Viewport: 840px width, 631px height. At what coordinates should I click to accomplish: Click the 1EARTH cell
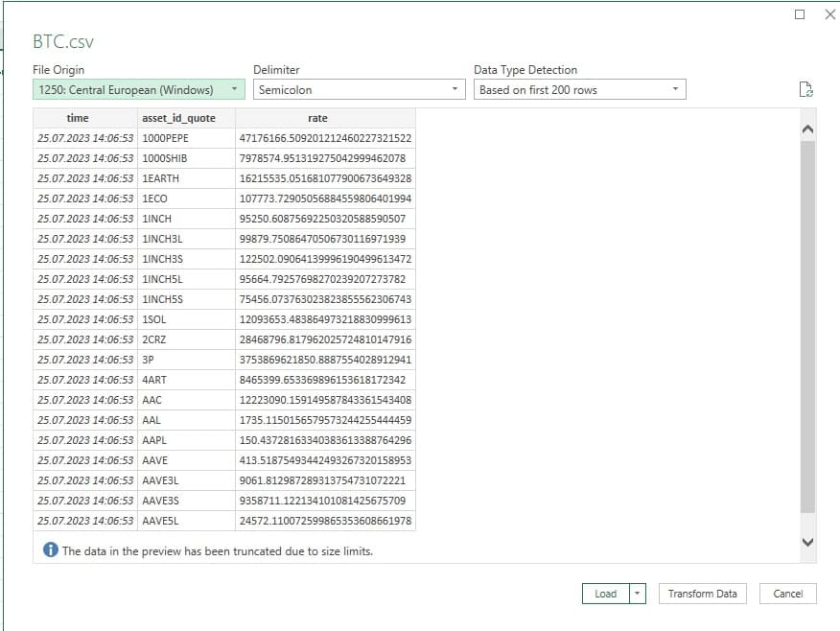pyautogui.click(x=186, y=178)
